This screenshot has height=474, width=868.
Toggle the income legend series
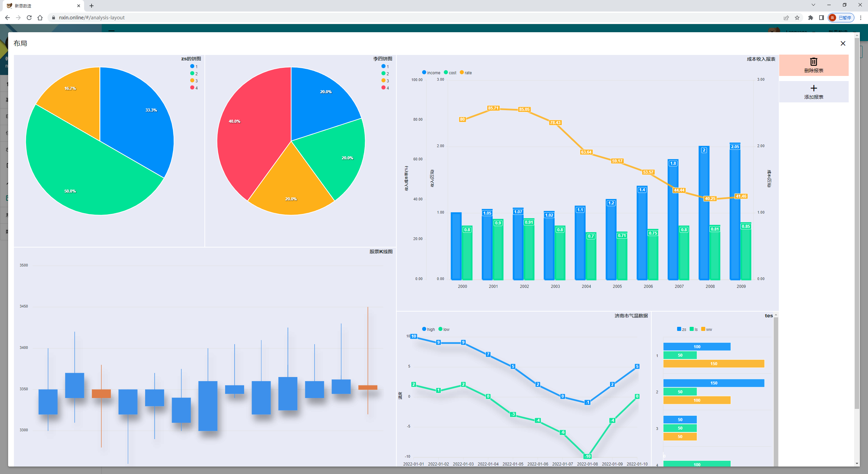(431, 73)
